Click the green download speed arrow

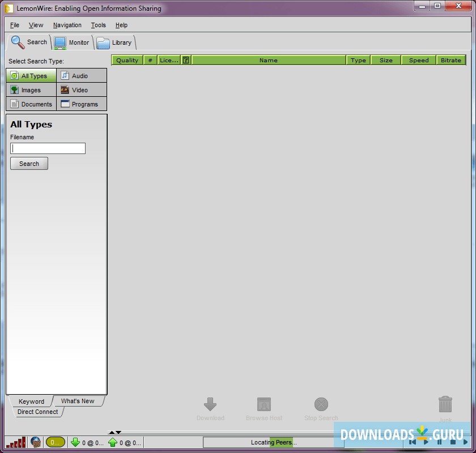pos(75,442)
